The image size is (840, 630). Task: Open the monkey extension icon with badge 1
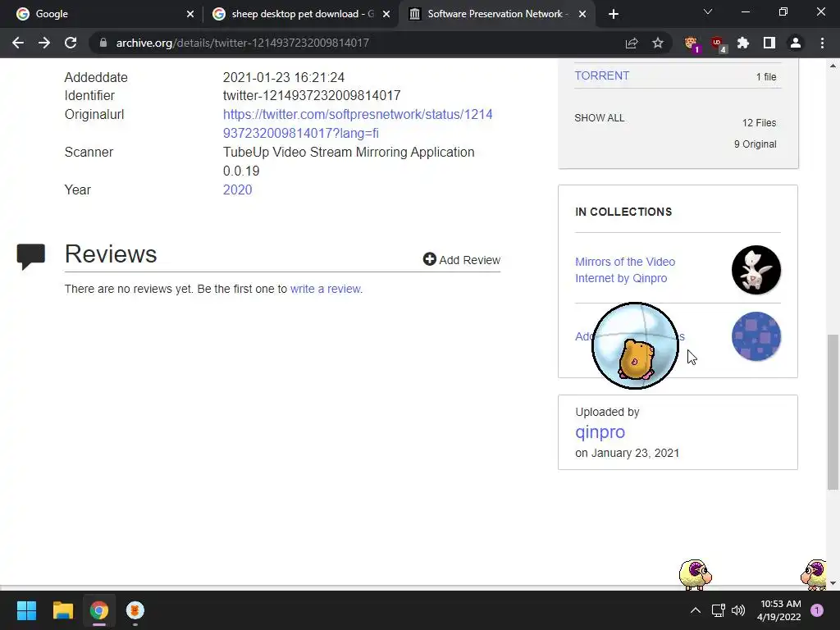click(692, 43)
